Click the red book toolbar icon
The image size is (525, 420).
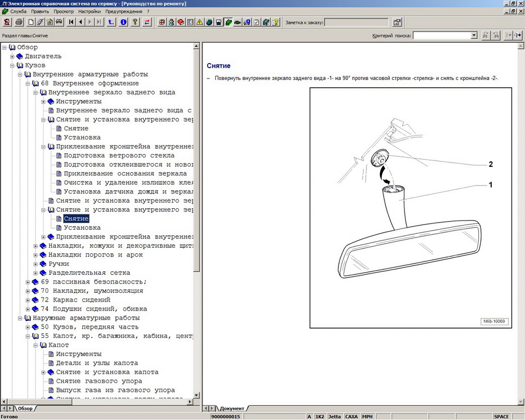coord(181,23)
